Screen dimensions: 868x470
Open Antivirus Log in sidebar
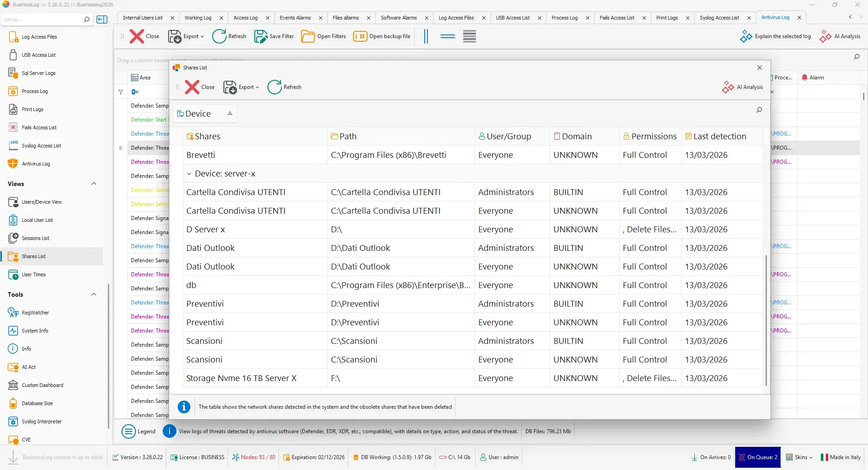[x=36, y=164]
